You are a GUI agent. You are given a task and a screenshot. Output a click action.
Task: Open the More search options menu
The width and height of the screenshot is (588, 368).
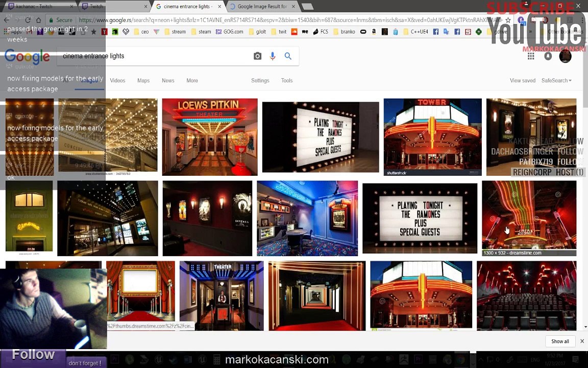click(x=192, y=80)
